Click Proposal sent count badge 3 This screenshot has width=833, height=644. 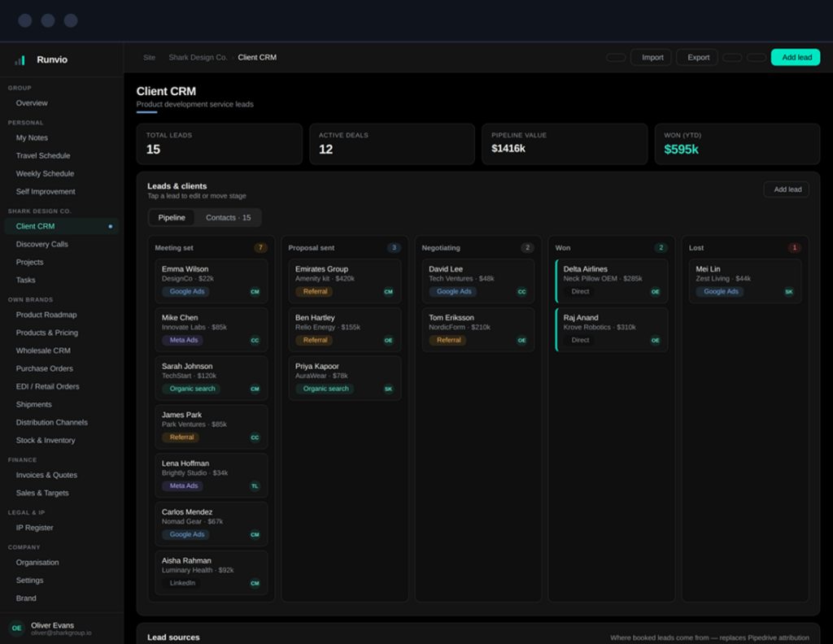394,247
